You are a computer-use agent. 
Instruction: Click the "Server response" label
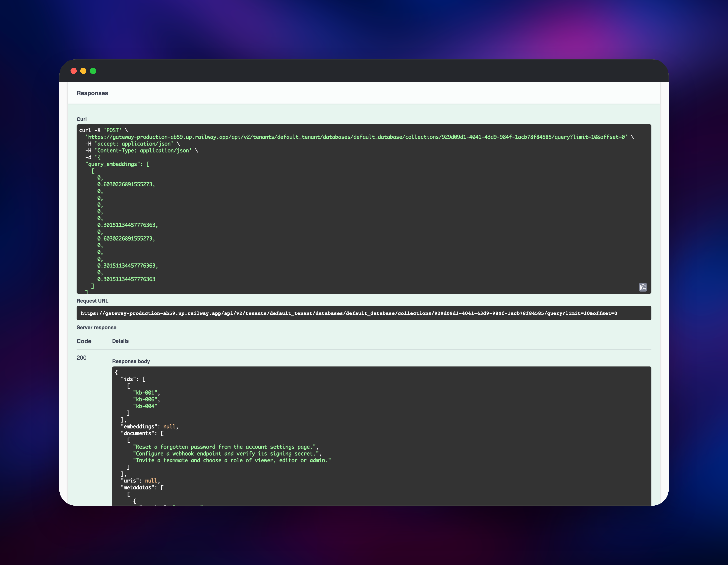pyautogui.click(x=96, y=328)
